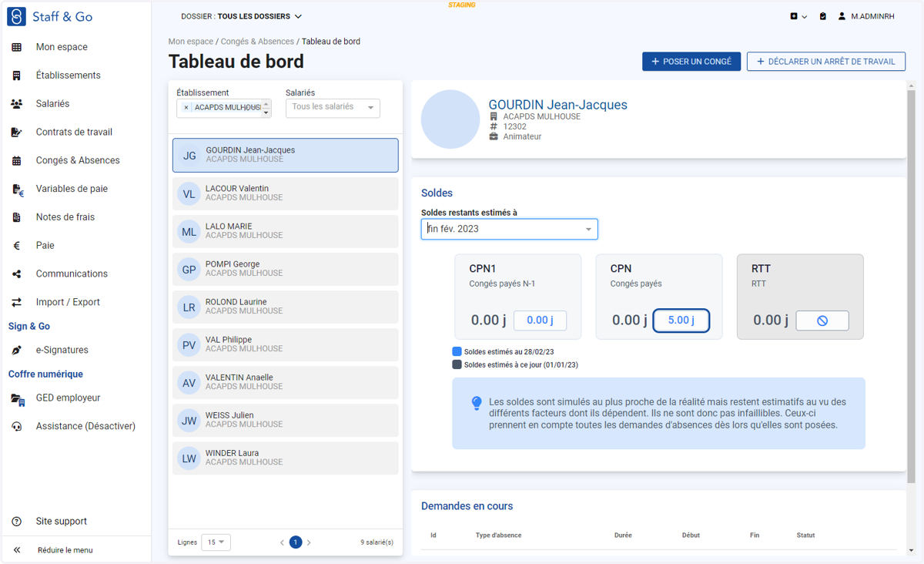This screenshot has width=924, height=564.
Task: Click the vertical scrollbar of dashboard panel
Action: point(912,287)
